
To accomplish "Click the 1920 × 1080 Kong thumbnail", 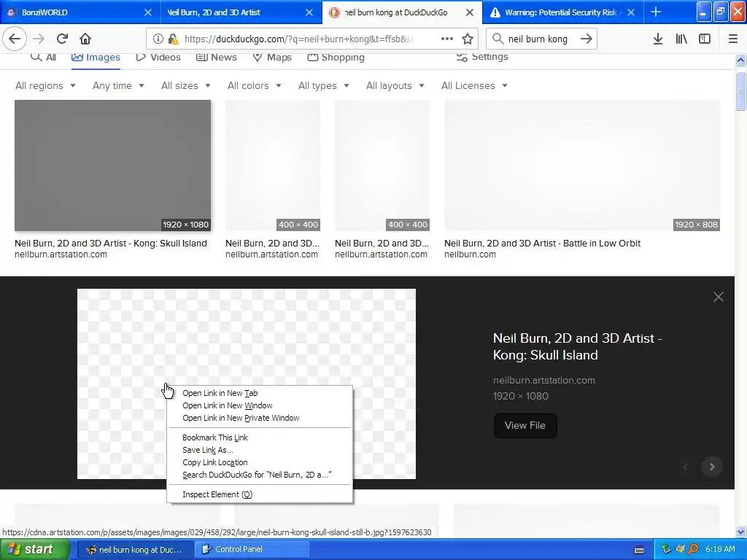I will point(112,166).
